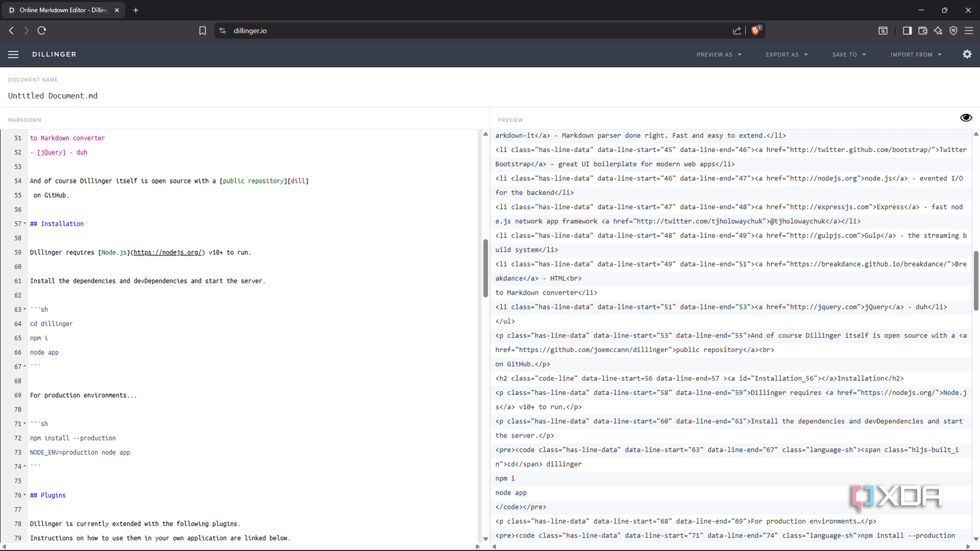Open the IMPORT FROM dropdown
Viewport: 980px width, 551px height.
(x=915, y=54)
